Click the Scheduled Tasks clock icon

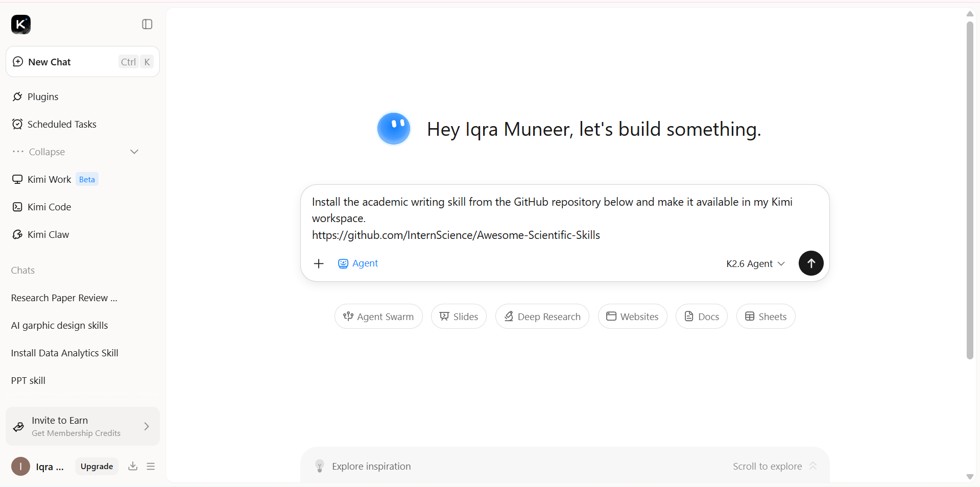pyautogui.click(x=17, y=124)
